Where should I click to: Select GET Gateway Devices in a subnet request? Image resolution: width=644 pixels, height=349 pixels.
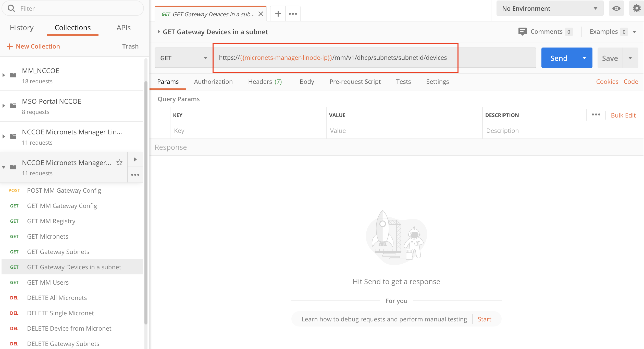[72, 267]
